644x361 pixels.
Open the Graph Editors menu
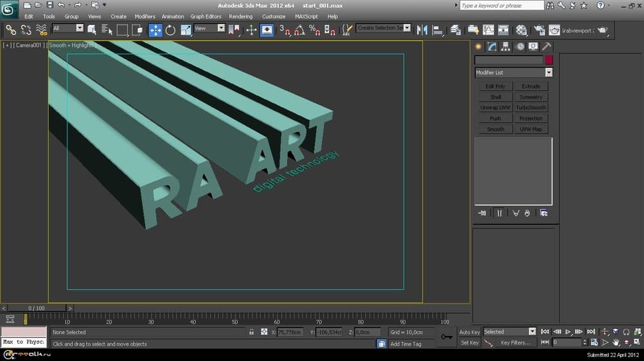pyautogui.click(x=205, y=16)
